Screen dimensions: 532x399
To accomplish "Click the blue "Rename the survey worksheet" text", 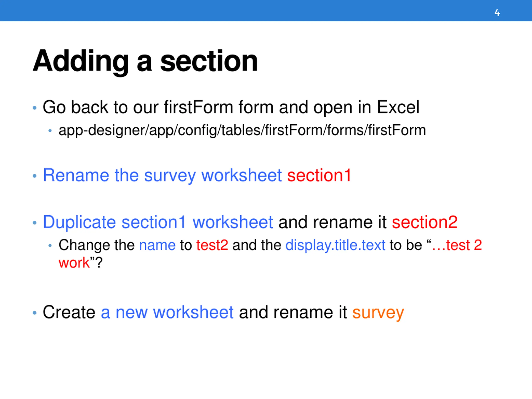I will point(162,175).
